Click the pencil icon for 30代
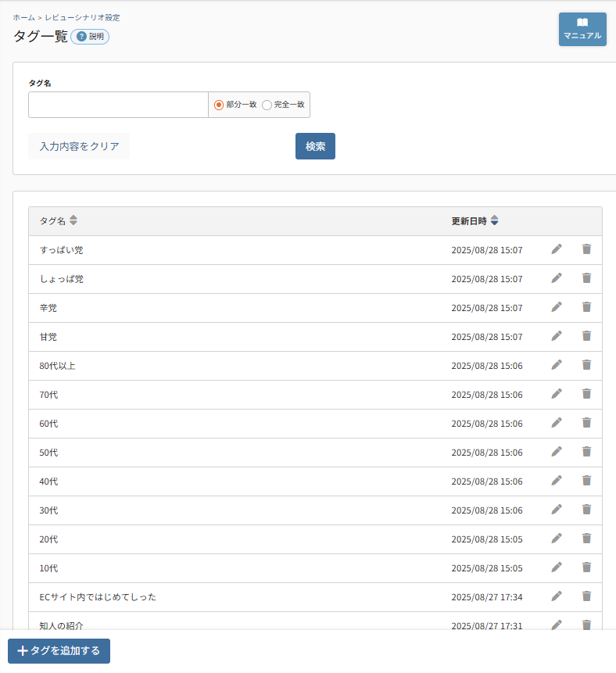Viewport: 616px width, 673px height. click(x=557, y=510)
